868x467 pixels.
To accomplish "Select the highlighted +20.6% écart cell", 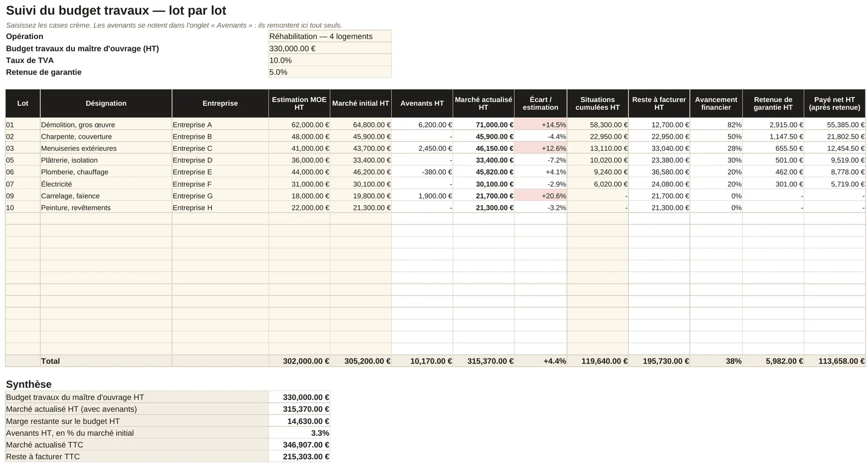I will point(540,196).
